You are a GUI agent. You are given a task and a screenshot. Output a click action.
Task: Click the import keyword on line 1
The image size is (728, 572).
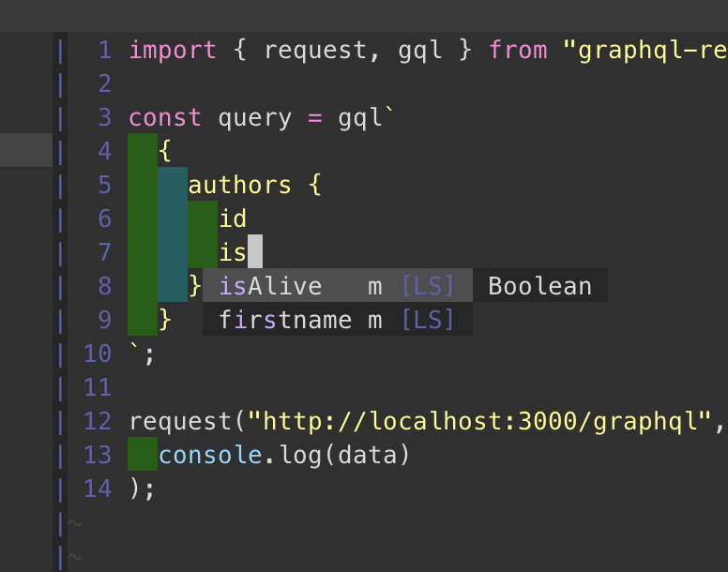(x=173, y=50)
